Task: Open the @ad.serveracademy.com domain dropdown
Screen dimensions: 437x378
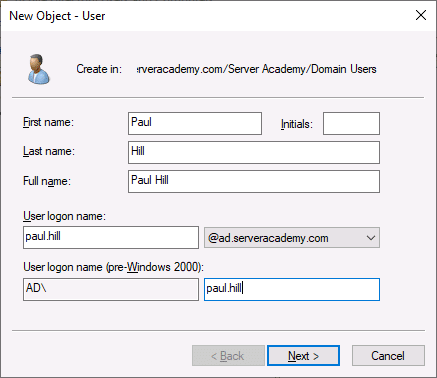Action: 292,238
